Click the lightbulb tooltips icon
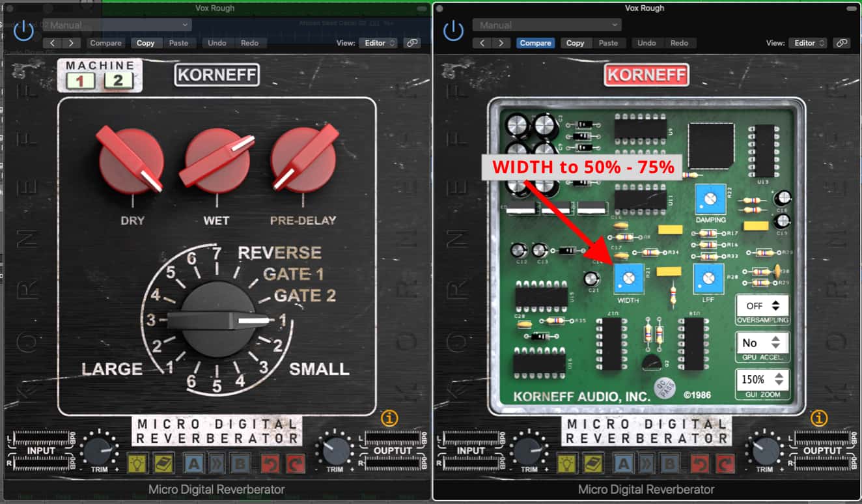The image size is (862, 504). pos(137,463)
